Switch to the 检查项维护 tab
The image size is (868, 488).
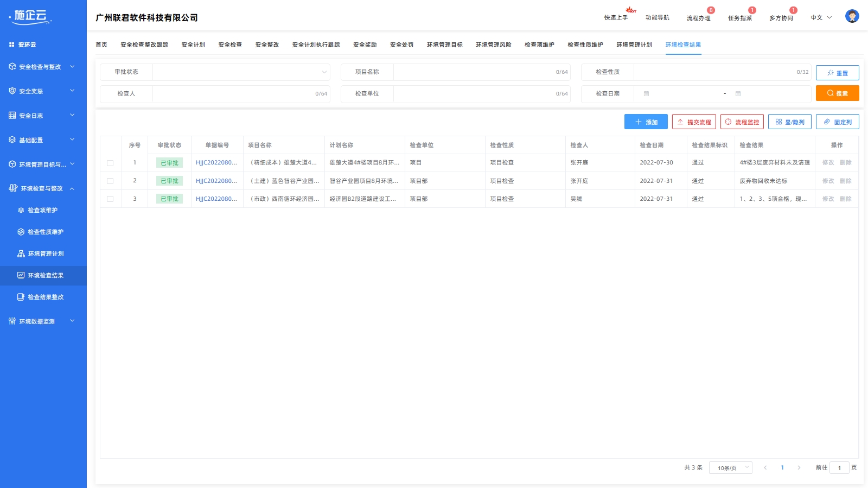click(539, 45)
